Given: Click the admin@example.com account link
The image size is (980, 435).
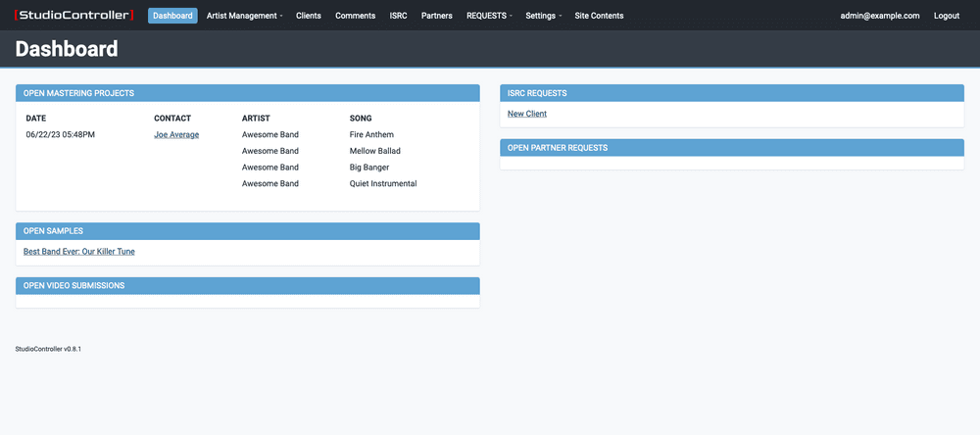Looking at the screenshot, I should click(880, 16).
